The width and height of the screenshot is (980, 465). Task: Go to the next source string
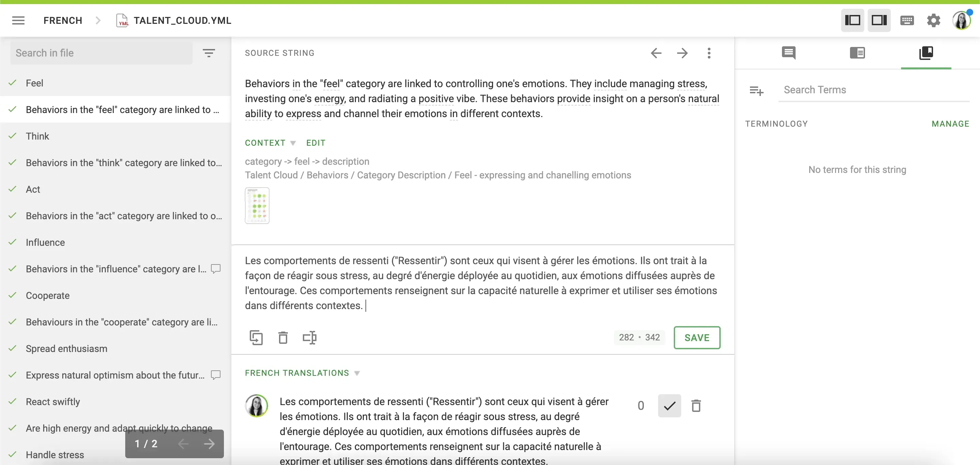(683, 53)
